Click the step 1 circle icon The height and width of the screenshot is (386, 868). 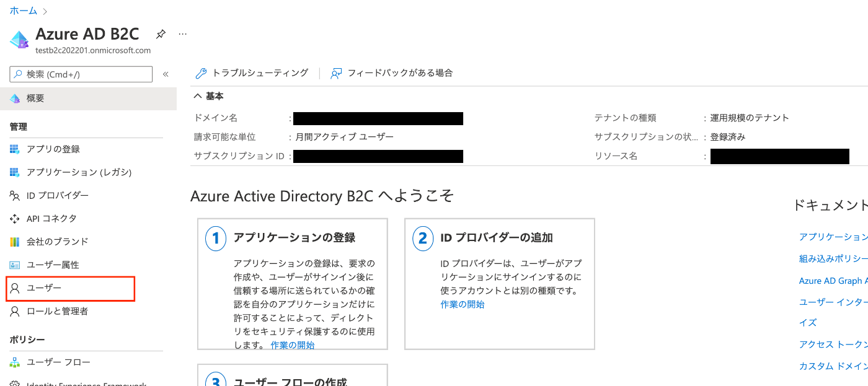(215, 239)
